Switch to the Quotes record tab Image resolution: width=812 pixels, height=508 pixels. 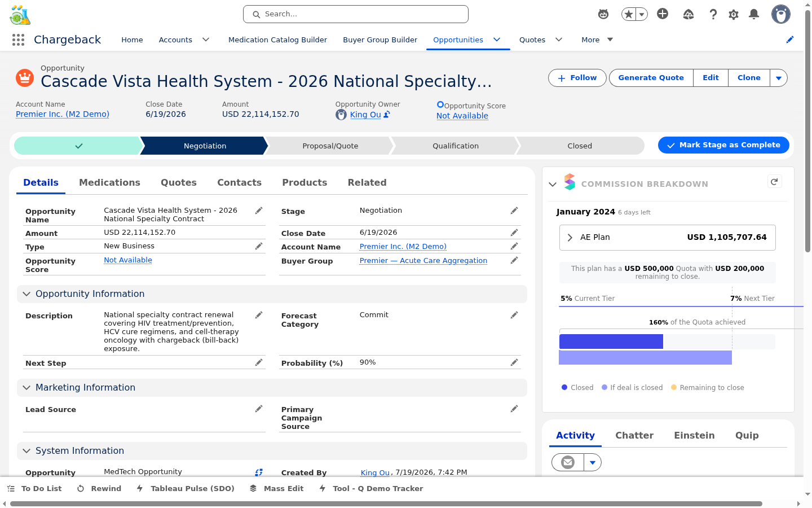coord(179,182)
